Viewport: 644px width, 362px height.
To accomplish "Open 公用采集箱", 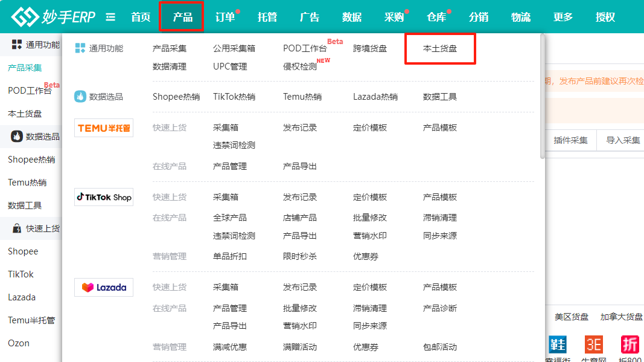I will (234, 48).
